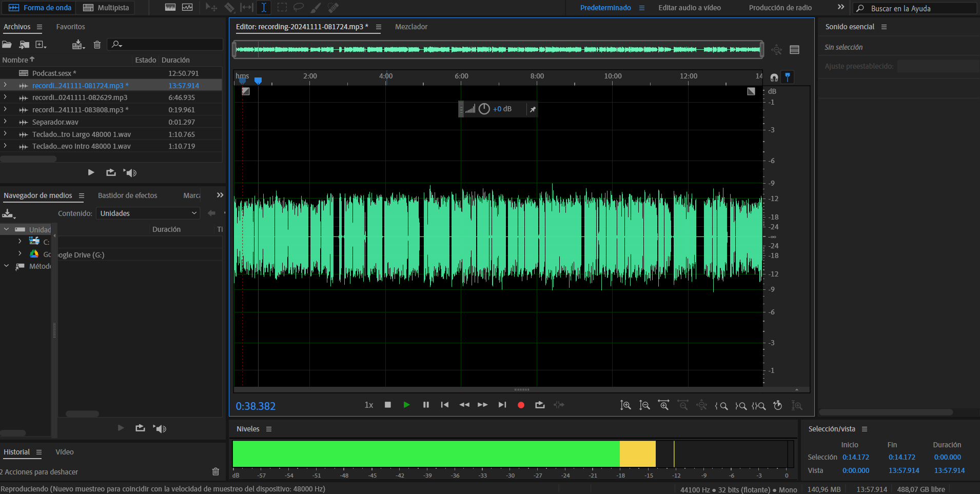
Task: Expand recordi..241111-083808.mp3 file row
Action: point(5,109)
